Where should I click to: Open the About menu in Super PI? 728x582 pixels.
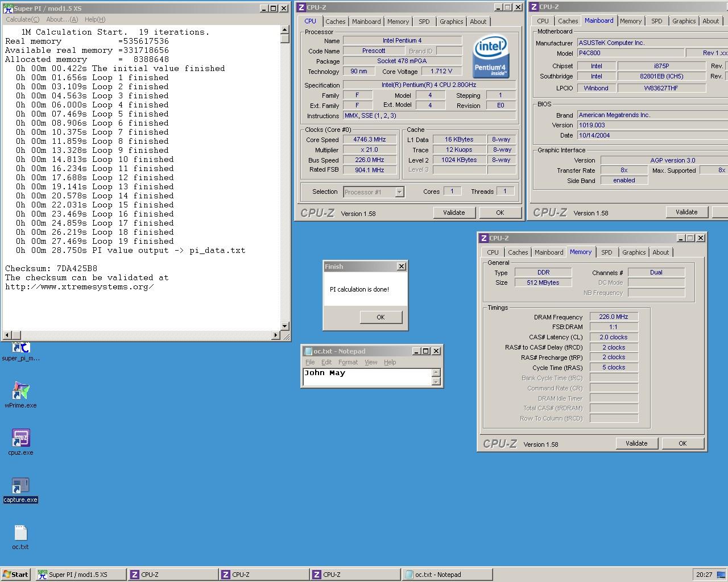(x=62, y=19)
